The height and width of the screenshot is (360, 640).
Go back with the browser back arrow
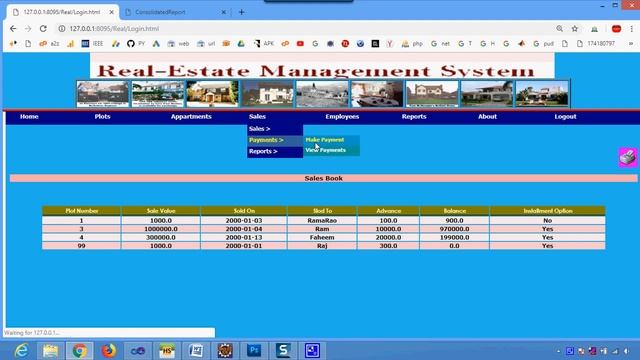pos(13,29)
